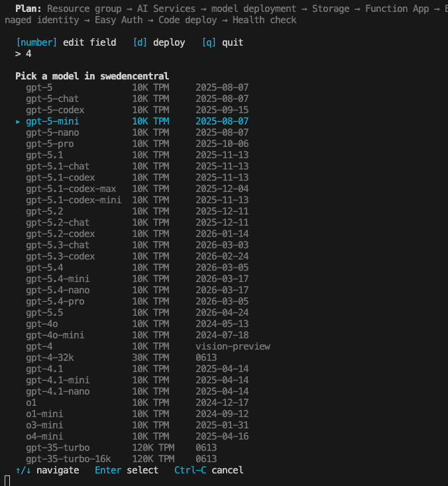Select the o3-mini model
Image resolution: width=448 pixels, height=486 pixels.
(137, 425)
